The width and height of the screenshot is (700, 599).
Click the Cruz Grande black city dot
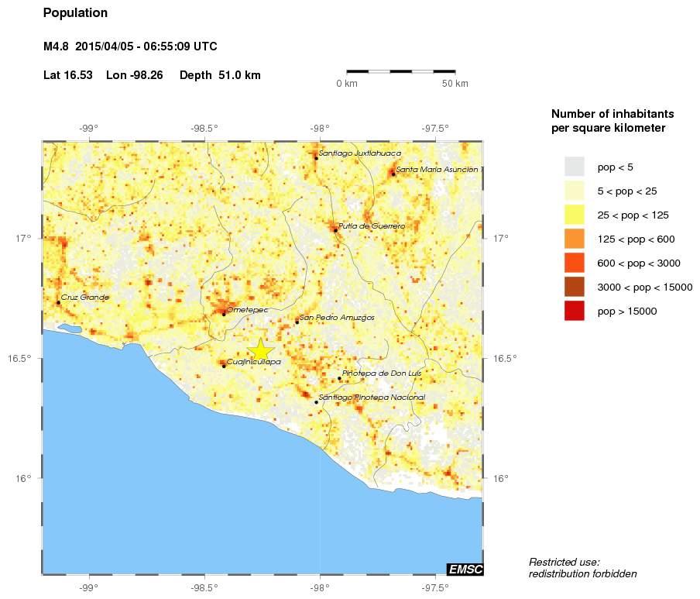coord(59,302)
